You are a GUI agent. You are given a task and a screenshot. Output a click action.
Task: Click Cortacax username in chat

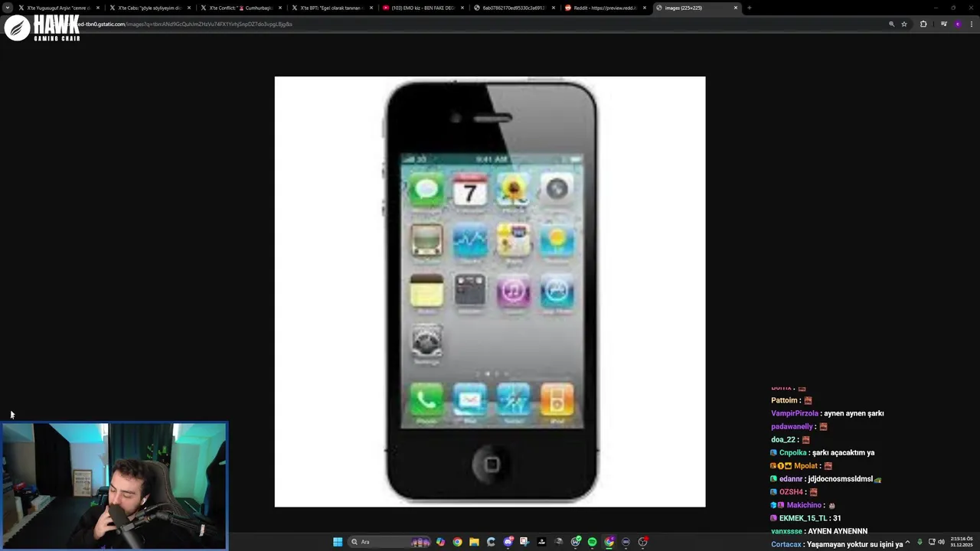[786, 544]
